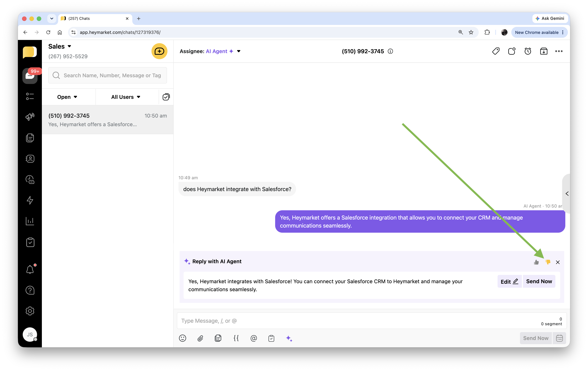Click the archive chat icon in header
Image resolution: width=588 pixels, height=371 pixels.
[x=544, y=51]
